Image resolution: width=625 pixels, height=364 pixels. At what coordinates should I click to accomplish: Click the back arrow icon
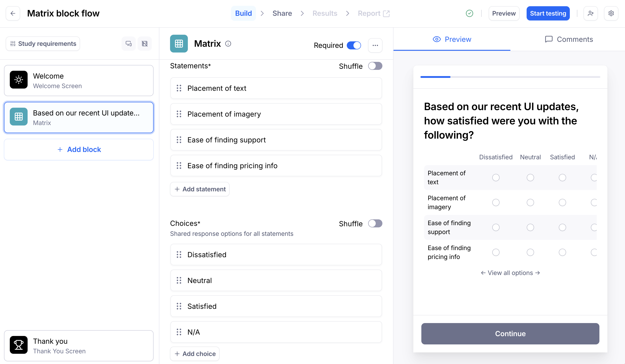(x=13, y=13)
